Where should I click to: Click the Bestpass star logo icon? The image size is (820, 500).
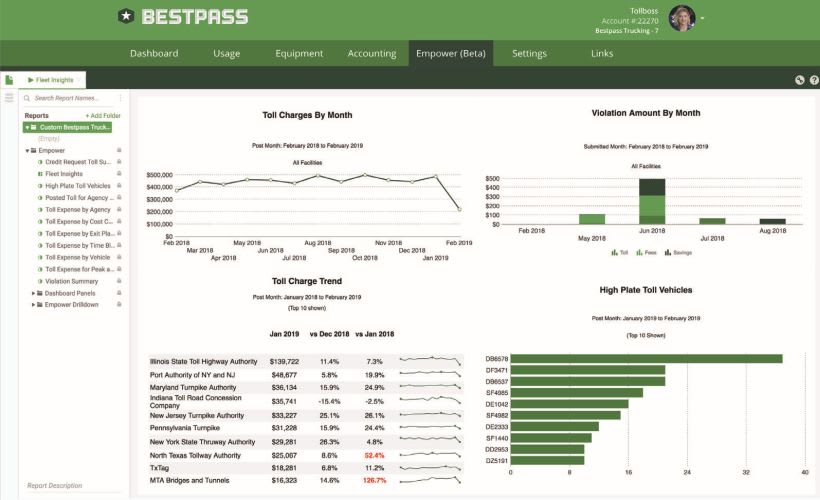click(126, 16)
